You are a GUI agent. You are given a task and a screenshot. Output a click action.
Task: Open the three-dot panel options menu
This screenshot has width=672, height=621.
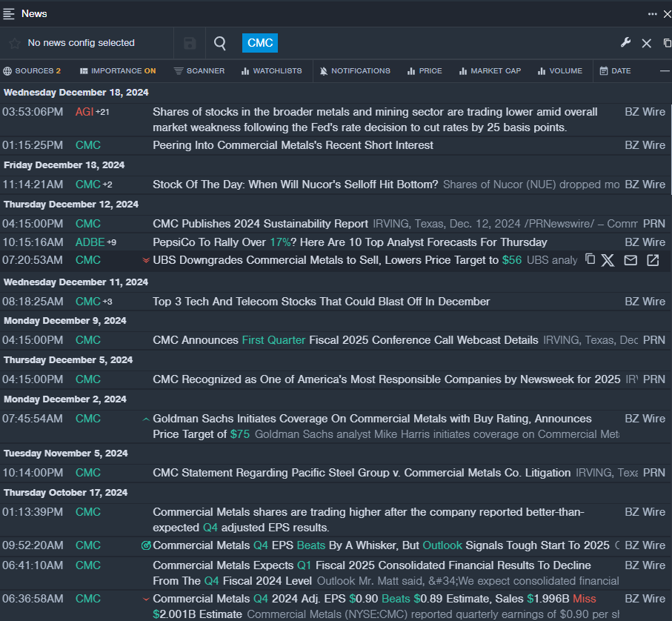tap(652, 13)
